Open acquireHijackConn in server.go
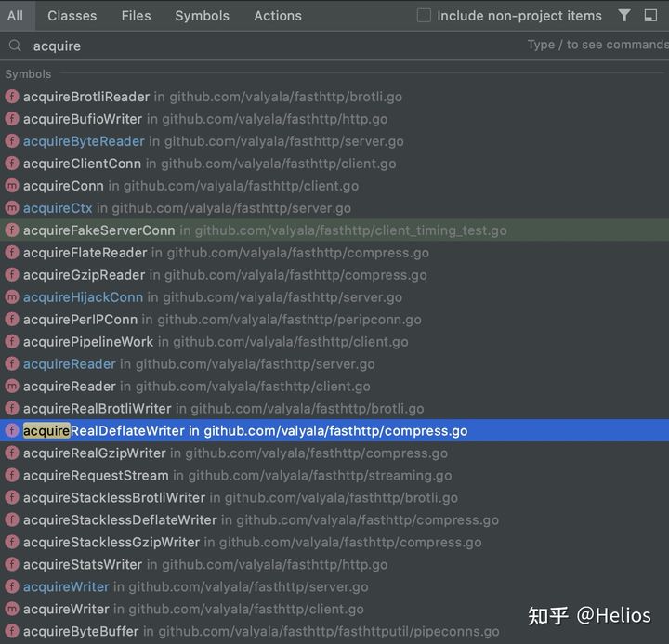The width and height of the screenshot is (669, 644). click(x=334, y=296)
